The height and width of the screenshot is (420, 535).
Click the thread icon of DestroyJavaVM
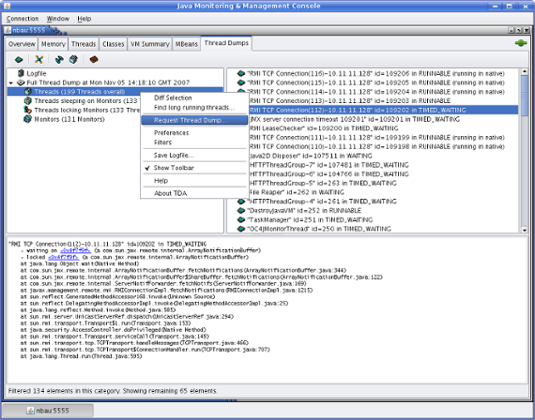241,211
